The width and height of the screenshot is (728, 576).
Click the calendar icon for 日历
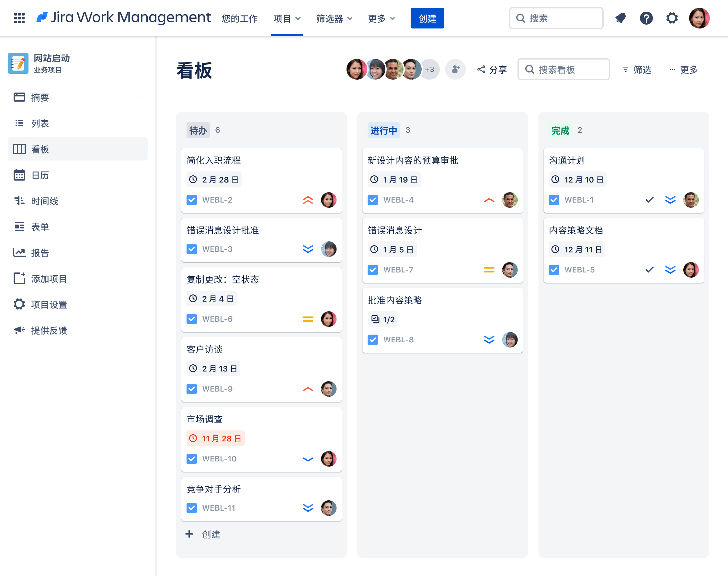coord(19,175)
